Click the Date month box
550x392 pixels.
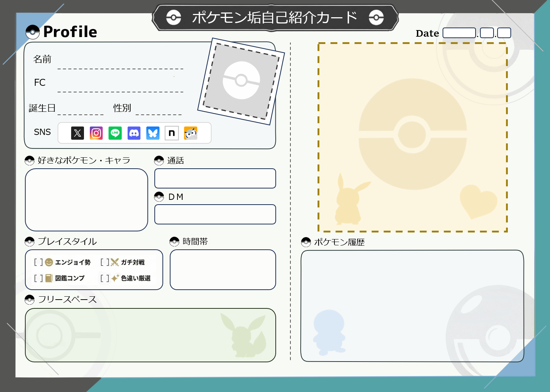487,33
